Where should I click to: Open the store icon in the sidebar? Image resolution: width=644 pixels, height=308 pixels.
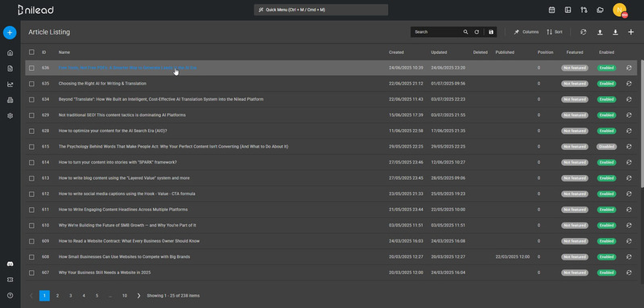pos(10,100)
